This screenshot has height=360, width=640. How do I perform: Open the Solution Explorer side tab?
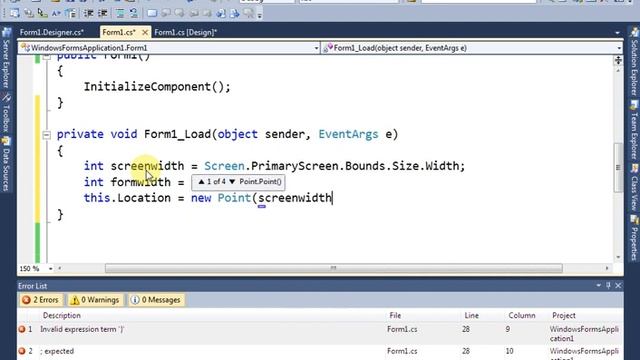pyautogui.click(x=634, y=61)
